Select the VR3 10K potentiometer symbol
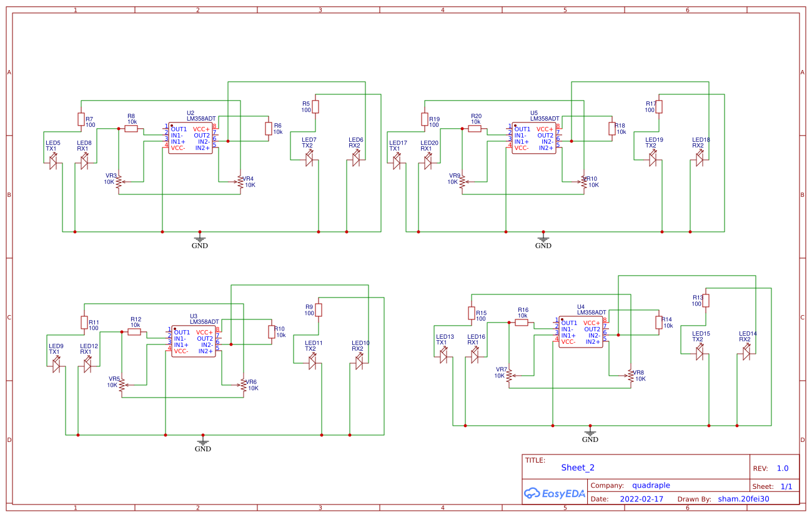Screen dimensions: 812x517 coord(119,182)
